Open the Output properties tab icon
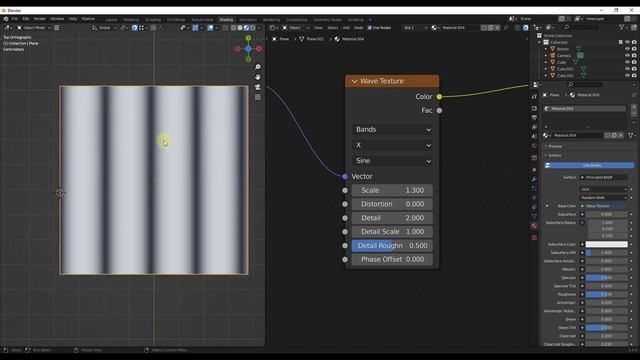 pos(534,118)
